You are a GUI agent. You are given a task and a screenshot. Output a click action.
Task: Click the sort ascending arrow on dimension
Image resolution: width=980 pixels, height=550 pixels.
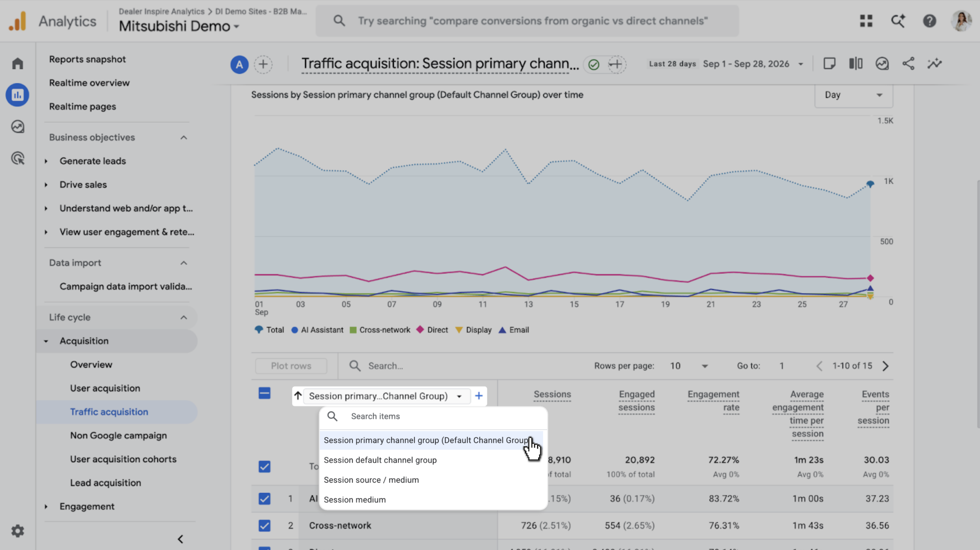(298, 395)
